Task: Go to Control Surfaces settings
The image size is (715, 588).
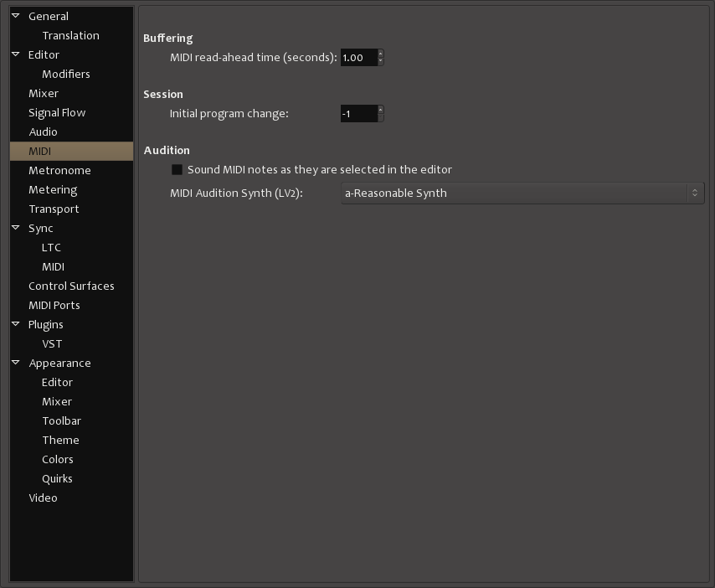Action: pyautogui.click(x=71, y=286)
